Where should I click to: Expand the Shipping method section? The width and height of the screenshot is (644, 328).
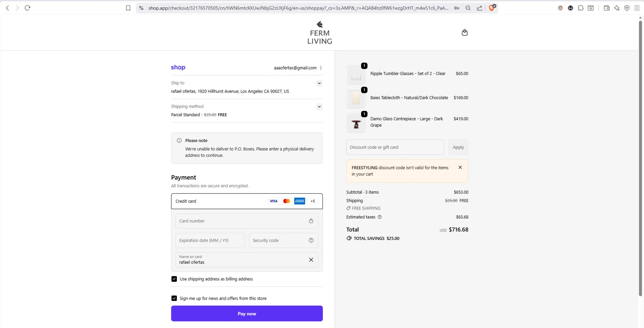click(319, 107)
